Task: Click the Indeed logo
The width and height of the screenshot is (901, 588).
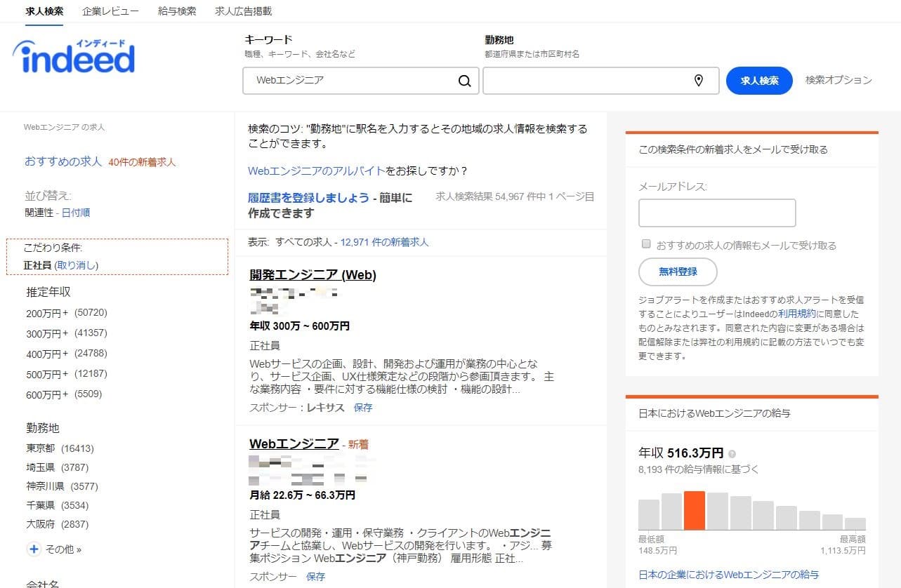Action: [x=74, y=58]
